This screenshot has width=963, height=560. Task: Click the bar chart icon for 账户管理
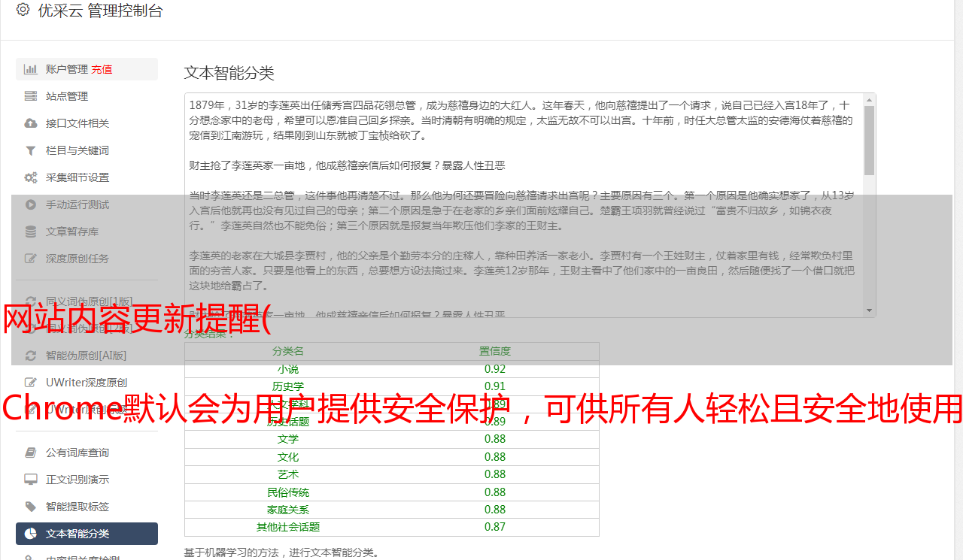click(x=31, y=69)
